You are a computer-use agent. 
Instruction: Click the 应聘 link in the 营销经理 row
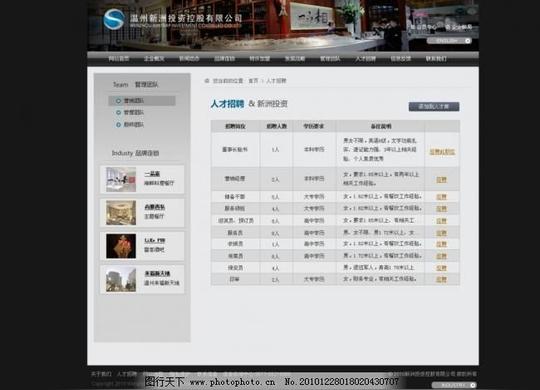point(442,179)
